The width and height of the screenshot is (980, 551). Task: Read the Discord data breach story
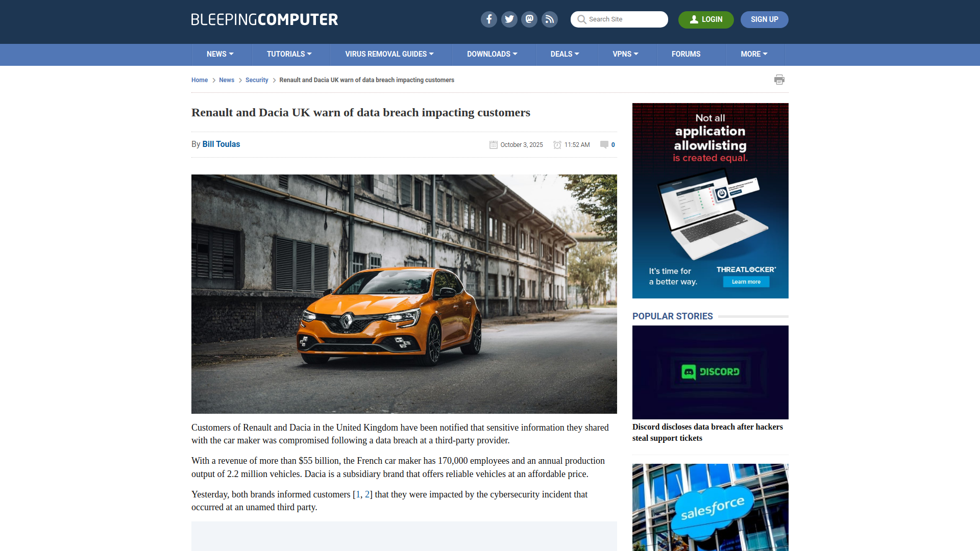(707, 432)
